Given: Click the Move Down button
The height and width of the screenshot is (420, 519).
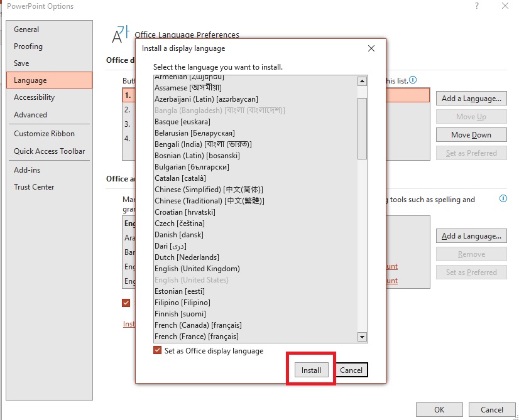Looking at the screenshot, I should (x=471, y=134).
